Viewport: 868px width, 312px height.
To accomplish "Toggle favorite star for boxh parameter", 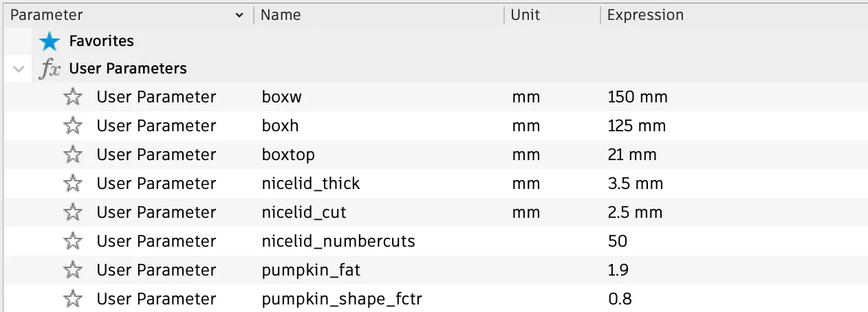I will tap(72, 126).
